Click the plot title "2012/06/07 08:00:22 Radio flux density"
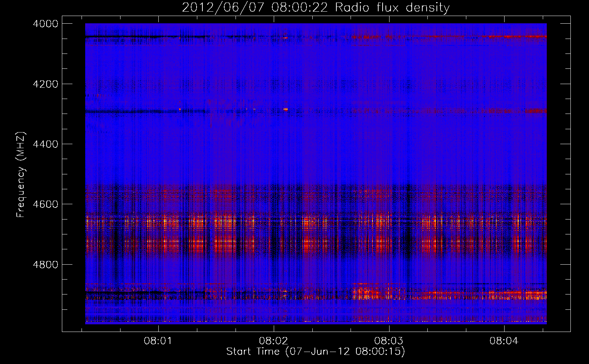The height and width of the screenshot is (364, 589). tap(316, 8)
